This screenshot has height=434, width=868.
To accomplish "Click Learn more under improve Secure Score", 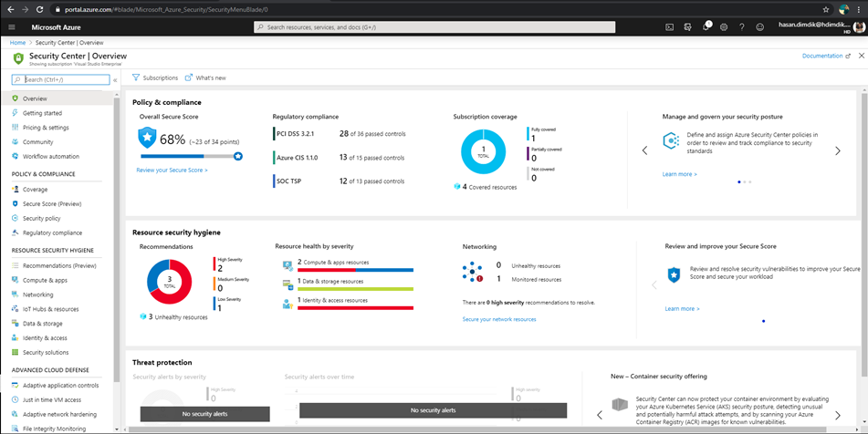I will [x=682, y=308].
